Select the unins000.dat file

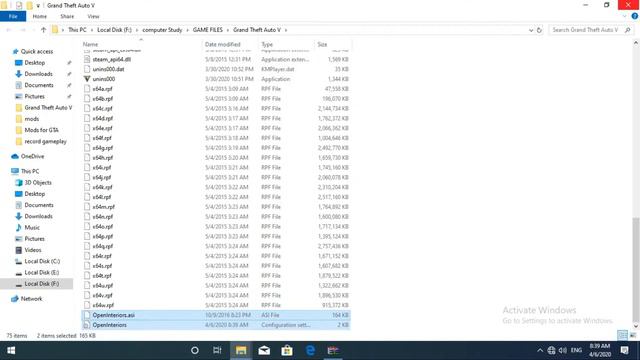(x=108, y=69)
